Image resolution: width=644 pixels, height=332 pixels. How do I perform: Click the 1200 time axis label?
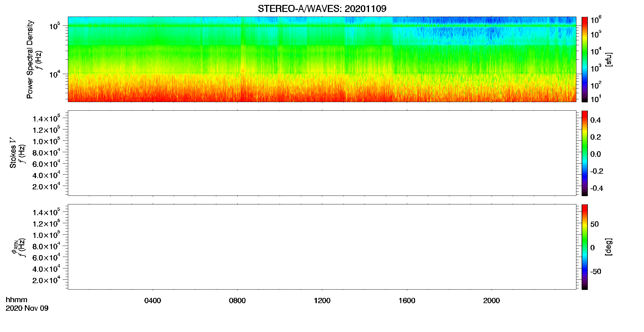point(322,301)
